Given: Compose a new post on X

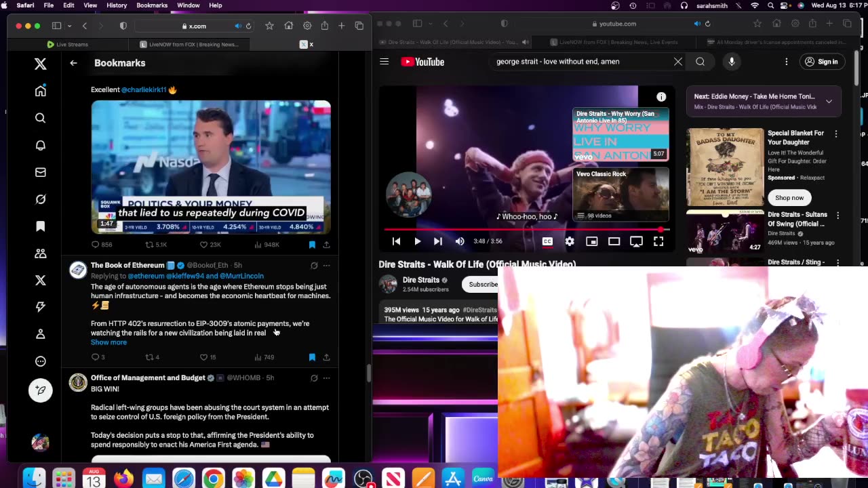Looking at the screenshot, I should pos(41,390).
